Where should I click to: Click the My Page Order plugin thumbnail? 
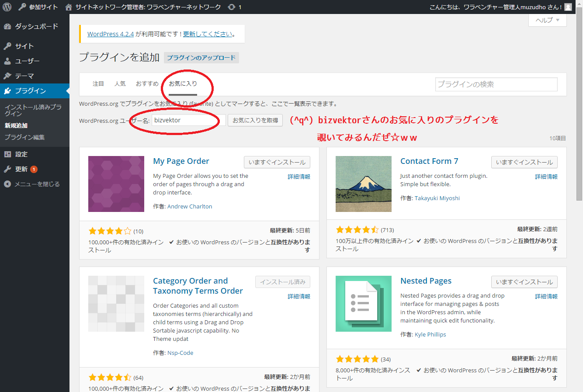coord(116,184)
